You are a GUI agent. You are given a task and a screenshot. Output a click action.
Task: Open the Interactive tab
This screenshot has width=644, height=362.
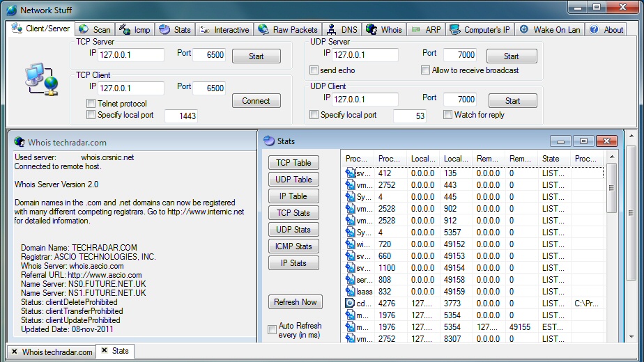(x=224, y=29)
